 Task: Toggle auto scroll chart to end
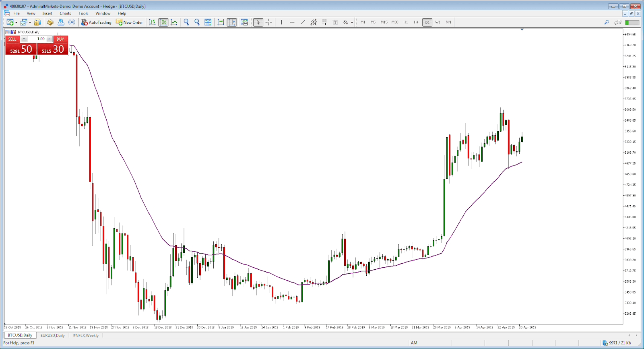click(221, 22)
